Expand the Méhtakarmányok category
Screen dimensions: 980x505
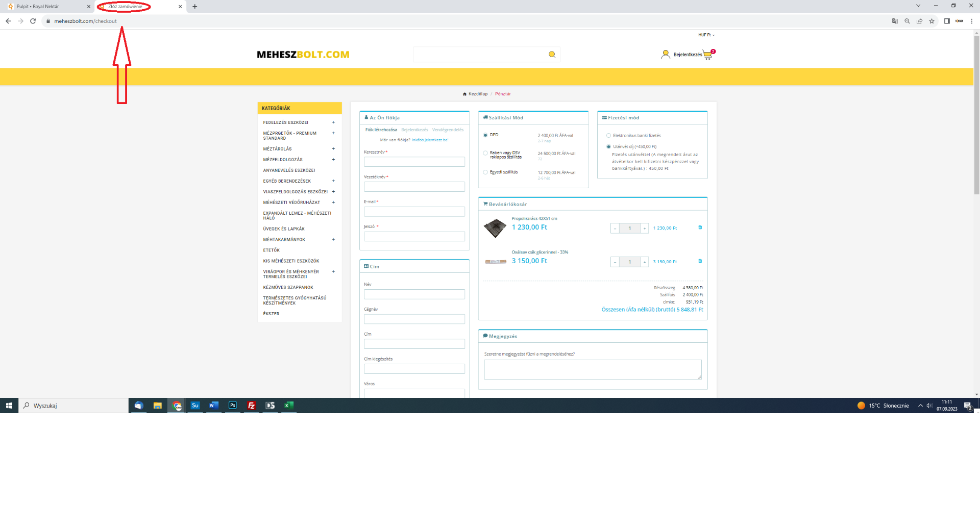(x=333, y=240)
